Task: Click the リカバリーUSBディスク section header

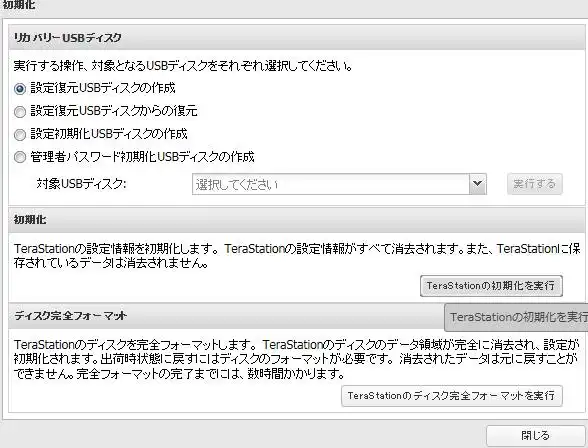Action: 296,37
